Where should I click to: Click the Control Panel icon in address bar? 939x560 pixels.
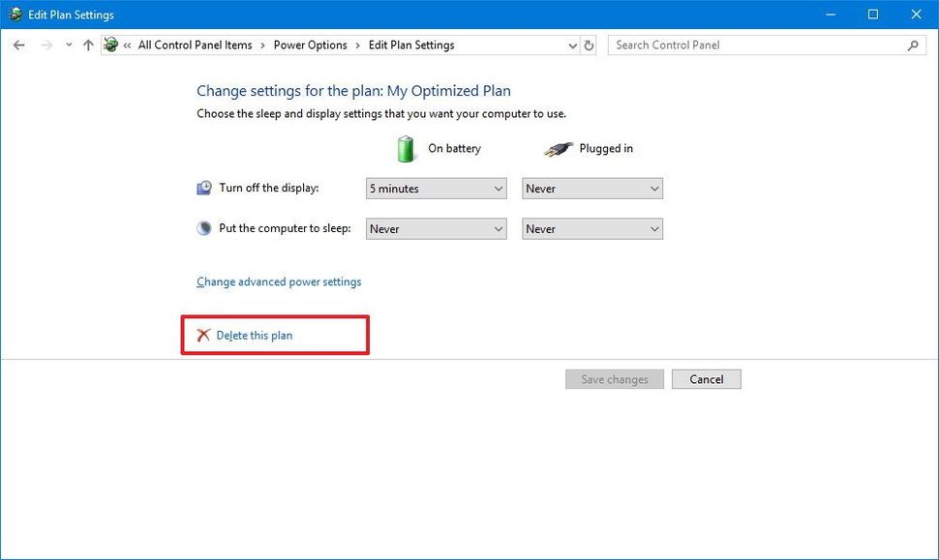110,44
